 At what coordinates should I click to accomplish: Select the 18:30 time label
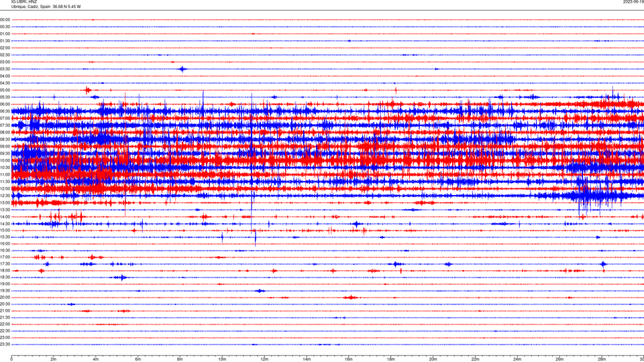click(x=5, y=278)
